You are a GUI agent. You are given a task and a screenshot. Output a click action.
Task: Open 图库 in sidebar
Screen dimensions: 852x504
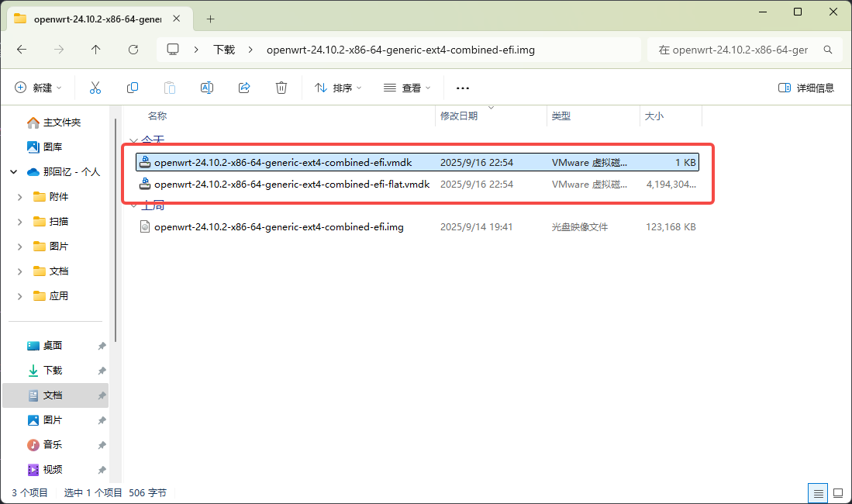[45, 147]
